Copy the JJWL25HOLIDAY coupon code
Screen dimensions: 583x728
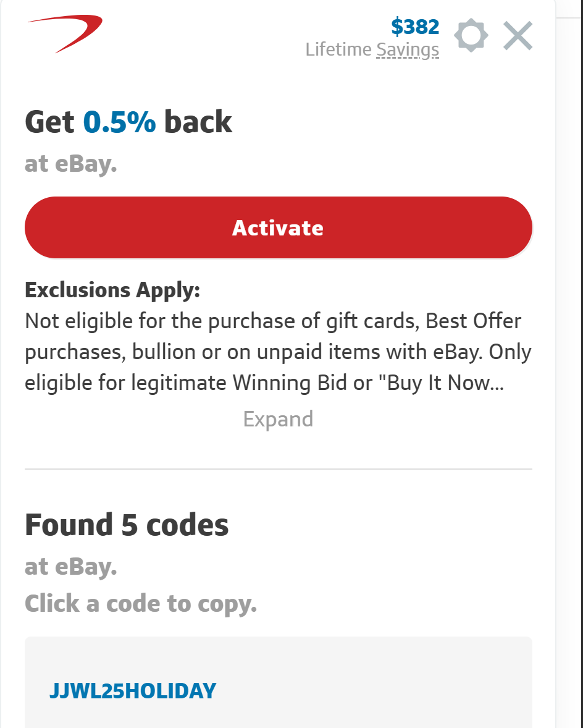(x=133, y=690)
